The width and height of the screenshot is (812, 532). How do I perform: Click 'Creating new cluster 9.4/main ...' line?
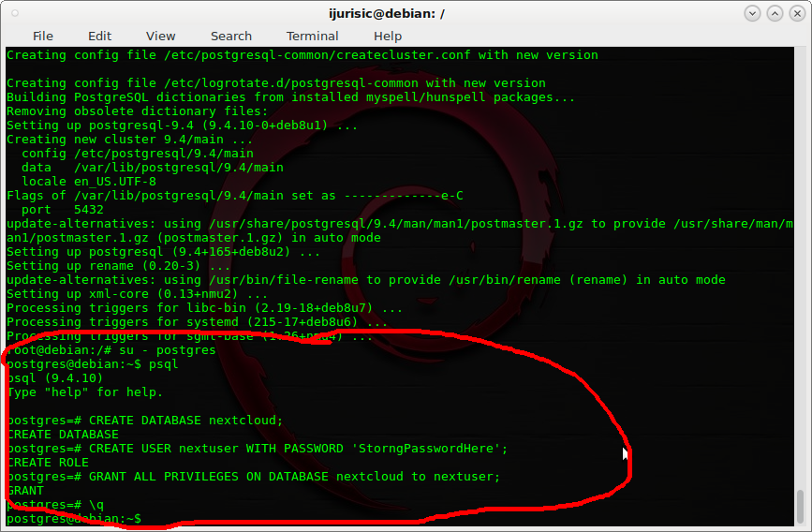[129, 140]
